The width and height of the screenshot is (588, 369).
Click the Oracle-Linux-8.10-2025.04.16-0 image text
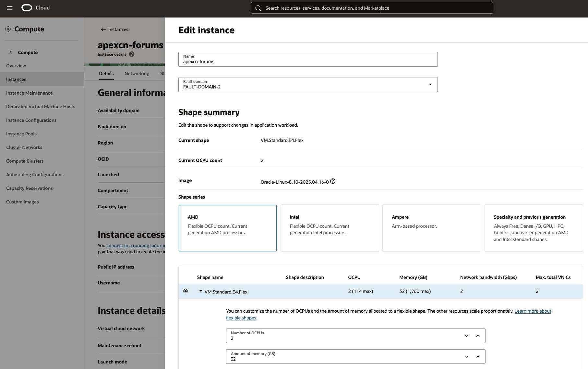(x=294, y=182)
